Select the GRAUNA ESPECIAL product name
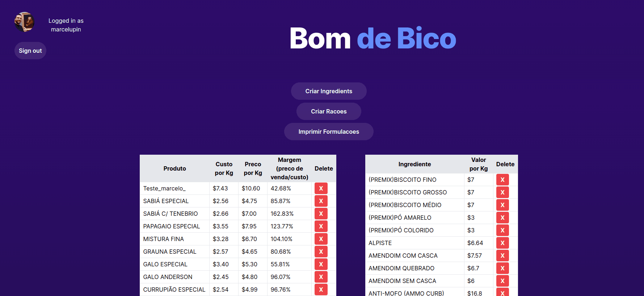Viewport: 644px width, 296px height. point(169,252)
